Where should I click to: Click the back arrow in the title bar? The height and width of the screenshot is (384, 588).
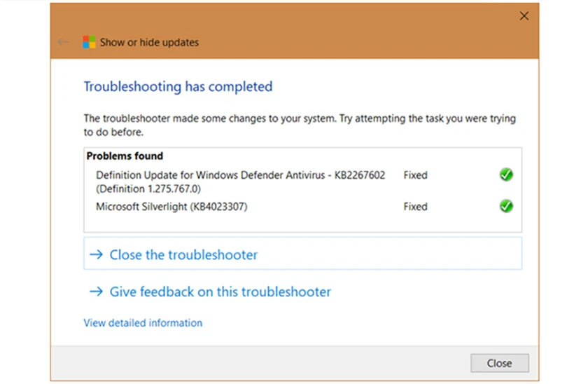(62, 42)
